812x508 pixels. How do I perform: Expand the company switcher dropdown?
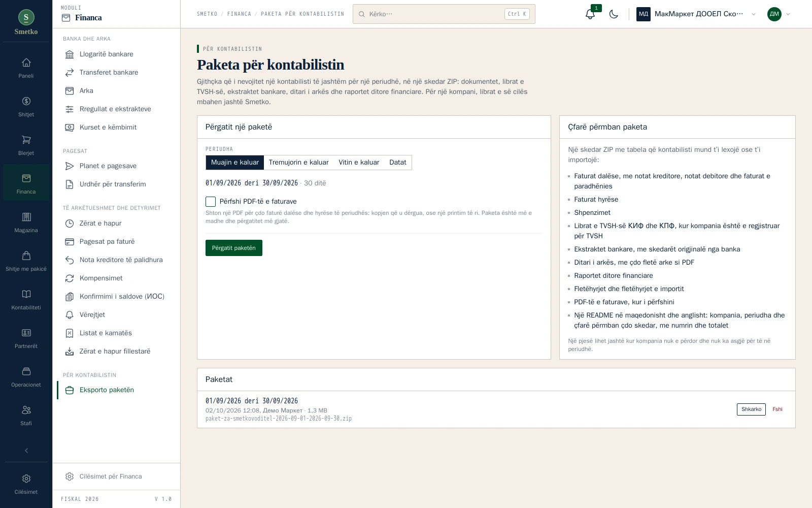click(696, 14)
